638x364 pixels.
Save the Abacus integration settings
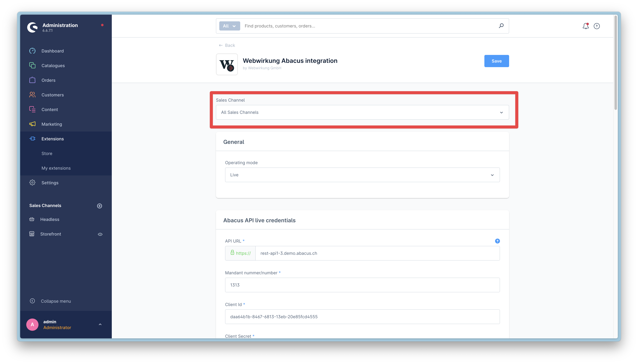click(x=496, y=61)
